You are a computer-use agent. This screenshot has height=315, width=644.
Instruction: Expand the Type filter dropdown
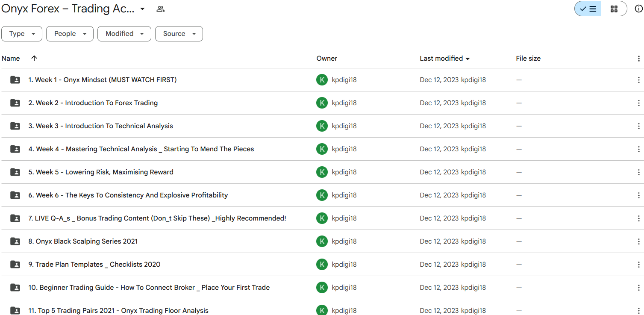(22, 34)
